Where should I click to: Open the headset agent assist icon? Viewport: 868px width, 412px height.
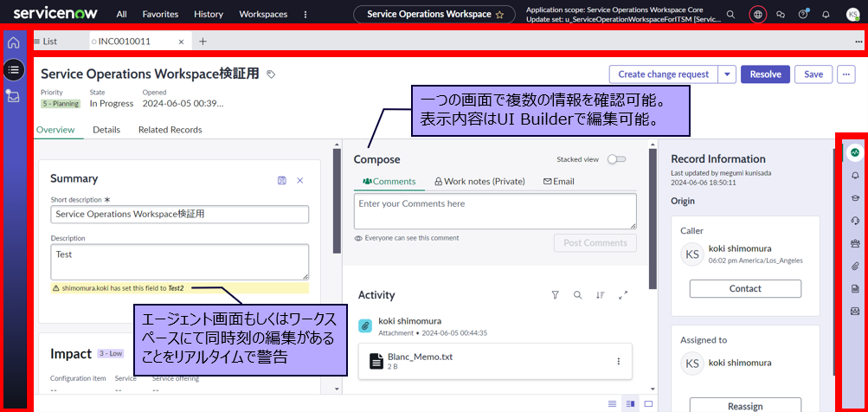click(x=855, y=221)
